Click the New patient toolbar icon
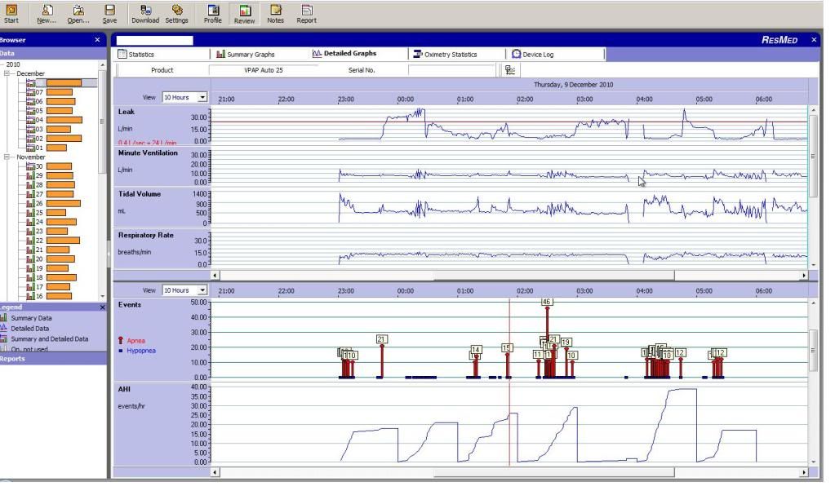The image size is (835, 504). (47, 14)
